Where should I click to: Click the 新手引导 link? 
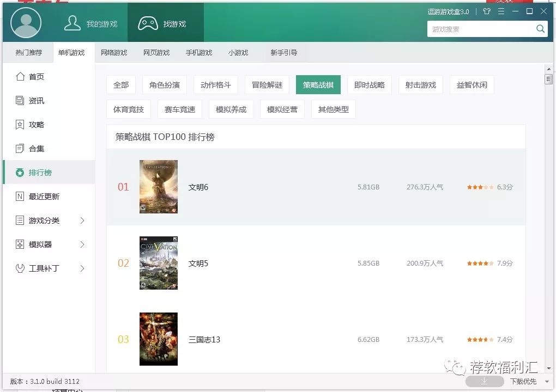[x=284, y=52]
